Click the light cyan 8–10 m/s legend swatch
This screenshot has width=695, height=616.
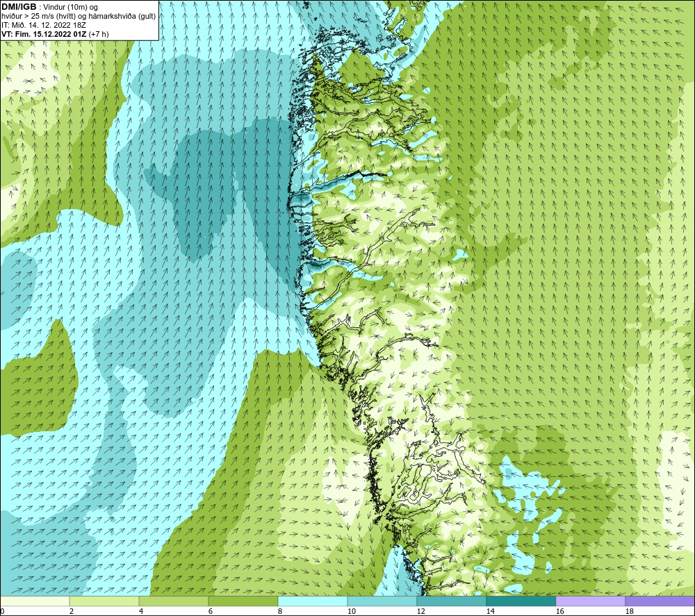click(x=313, y=601)
